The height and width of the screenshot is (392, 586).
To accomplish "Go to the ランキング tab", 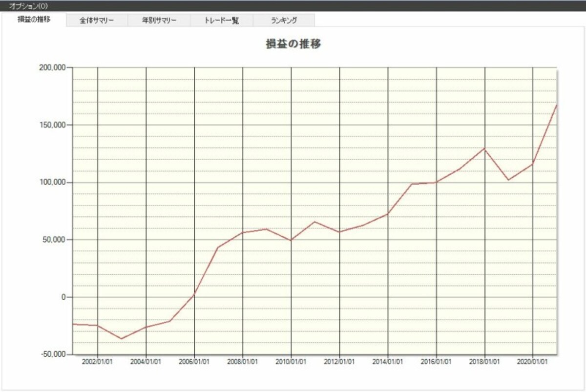I will pyautogui.click(x=284, y=21).
